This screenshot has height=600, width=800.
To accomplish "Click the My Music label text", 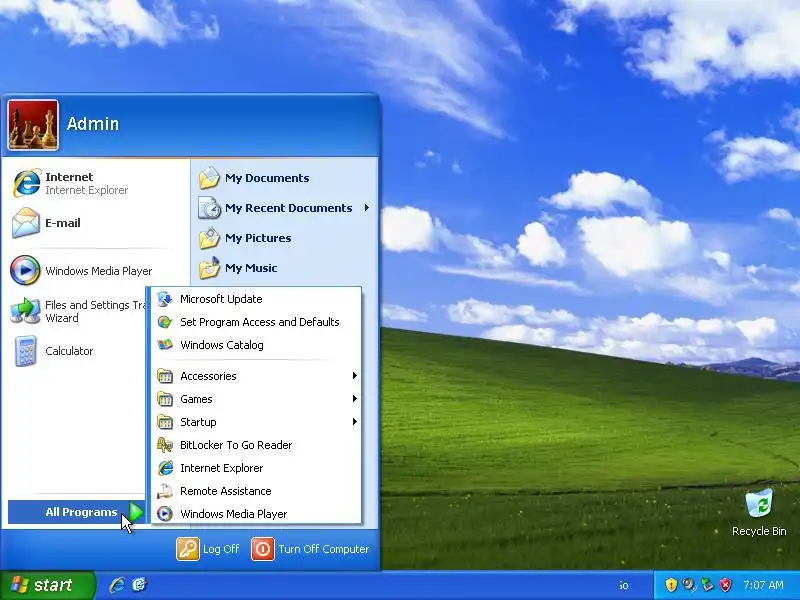I will [251, 268].
